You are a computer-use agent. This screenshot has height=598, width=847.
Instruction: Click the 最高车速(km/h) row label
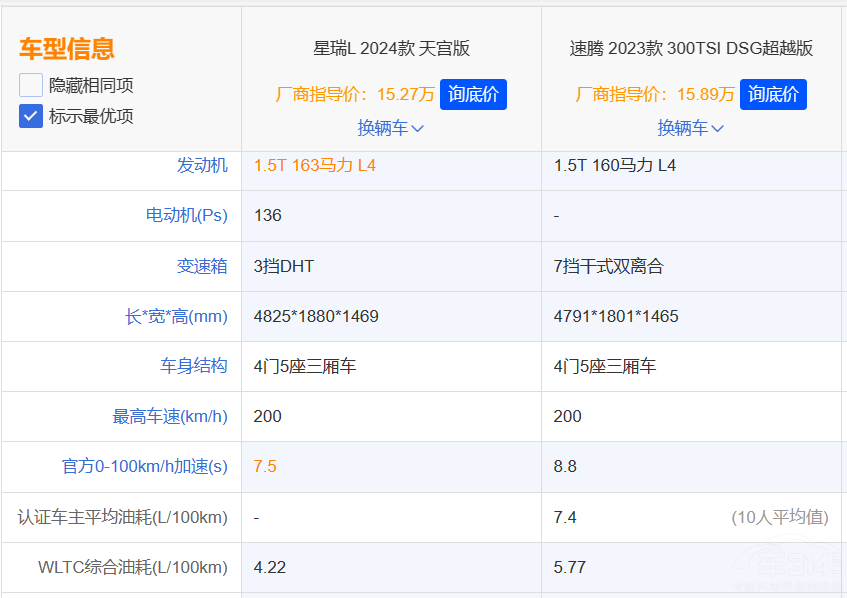click(x=170, y=416)
